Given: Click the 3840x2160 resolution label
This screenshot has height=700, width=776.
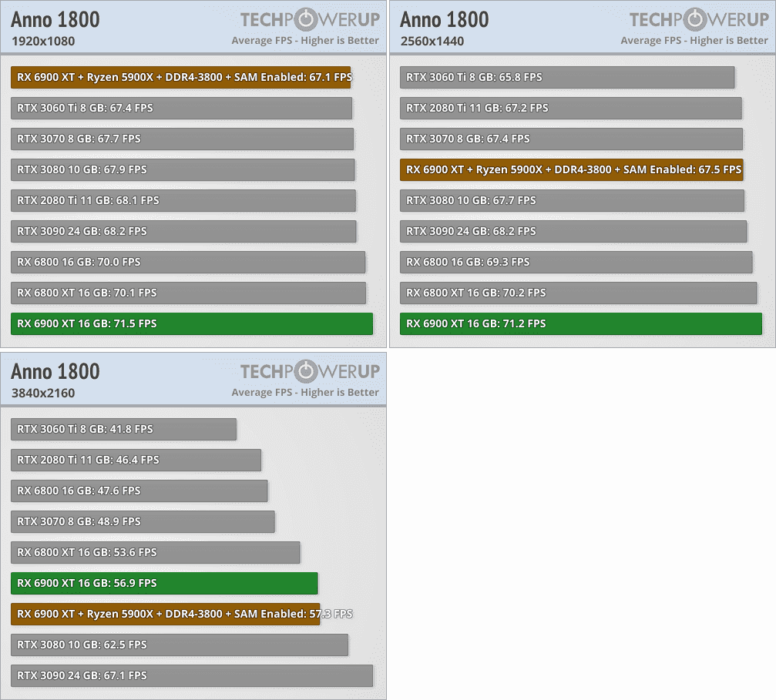Looking at the screenshot, I should 43,393.
